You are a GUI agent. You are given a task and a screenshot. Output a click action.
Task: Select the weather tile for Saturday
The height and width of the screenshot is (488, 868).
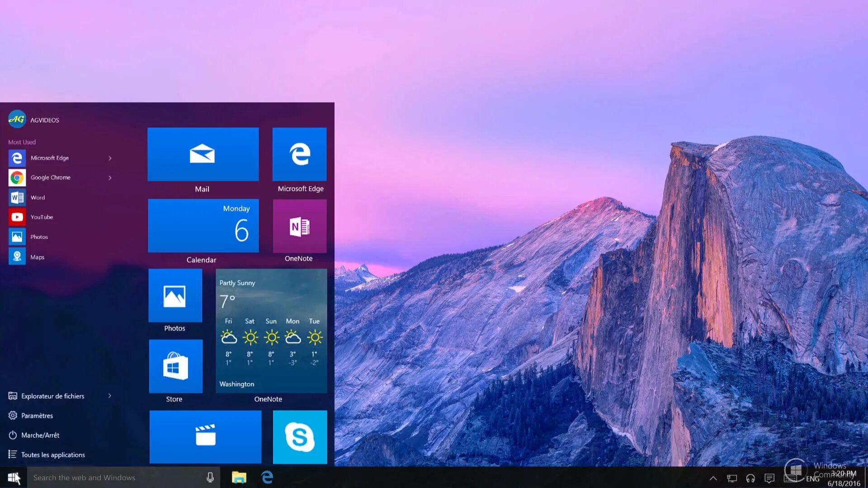[249, 340]
